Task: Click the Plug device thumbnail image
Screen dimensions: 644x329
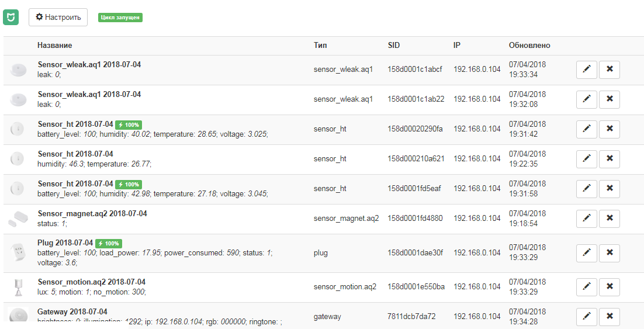Action: (x=18, y=252)
